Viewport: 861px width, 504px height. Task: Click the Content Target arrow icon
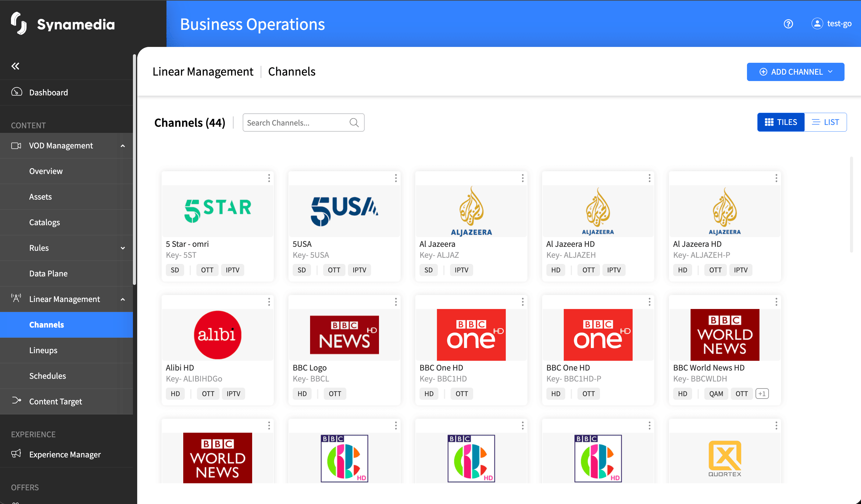pos(16,400)
